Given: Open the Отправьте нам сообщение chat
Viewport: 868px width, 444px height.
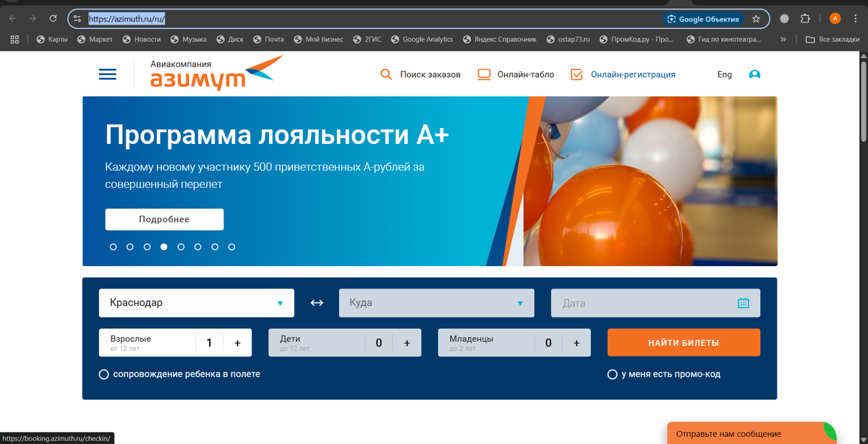Looking at the screenshot, I should [752, 433].
